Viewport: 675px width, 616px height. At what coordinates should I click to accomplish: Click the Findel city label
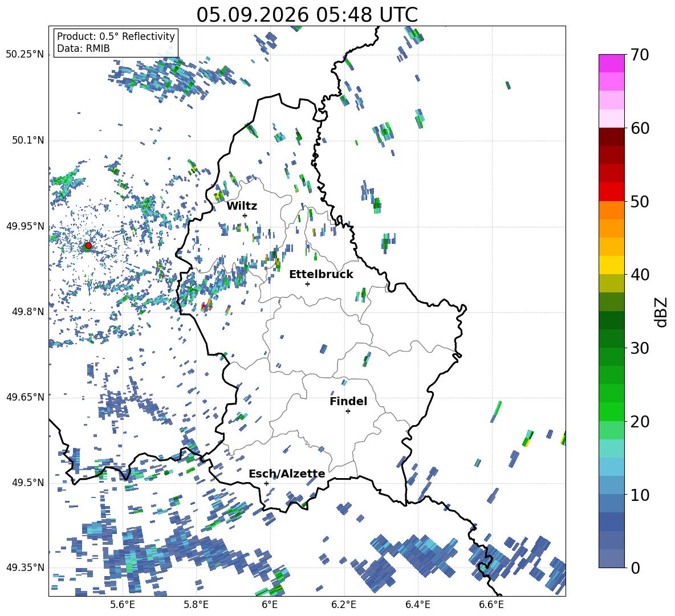point(348,401)
